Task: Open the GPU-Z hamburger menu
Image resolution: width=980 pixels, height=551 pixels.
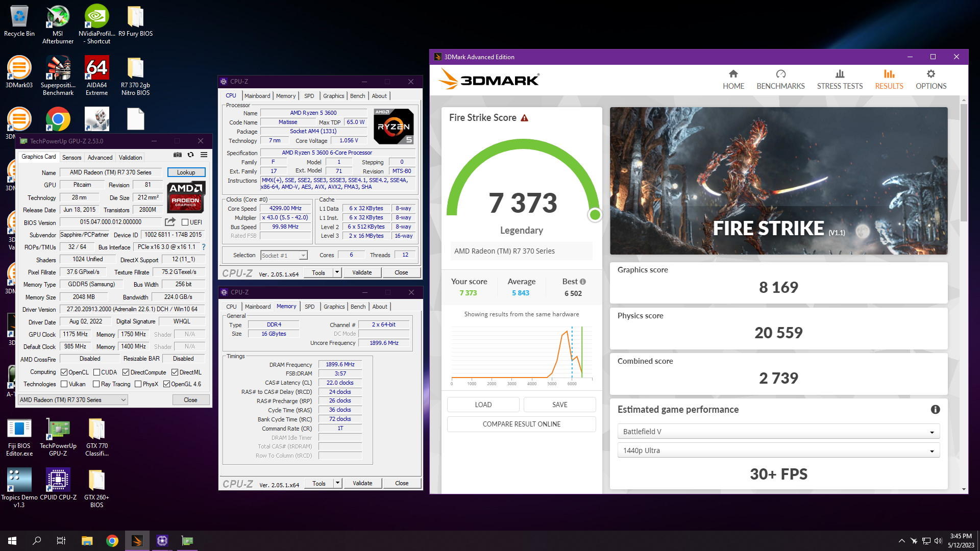Action: pos(204,155)
